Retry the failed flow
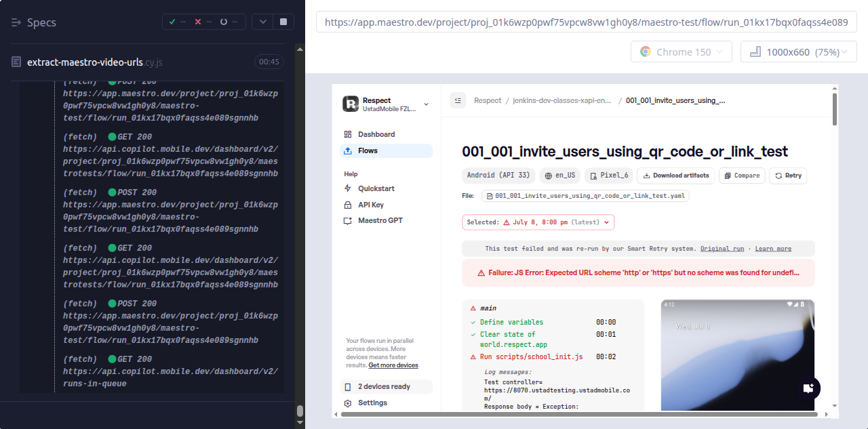 [x=788, y=176]
